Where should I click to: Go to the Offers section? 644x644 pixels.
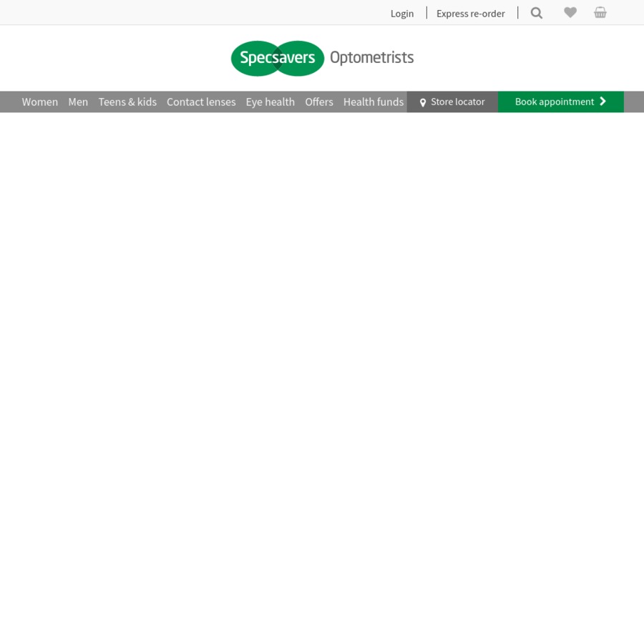click(319, 102)
